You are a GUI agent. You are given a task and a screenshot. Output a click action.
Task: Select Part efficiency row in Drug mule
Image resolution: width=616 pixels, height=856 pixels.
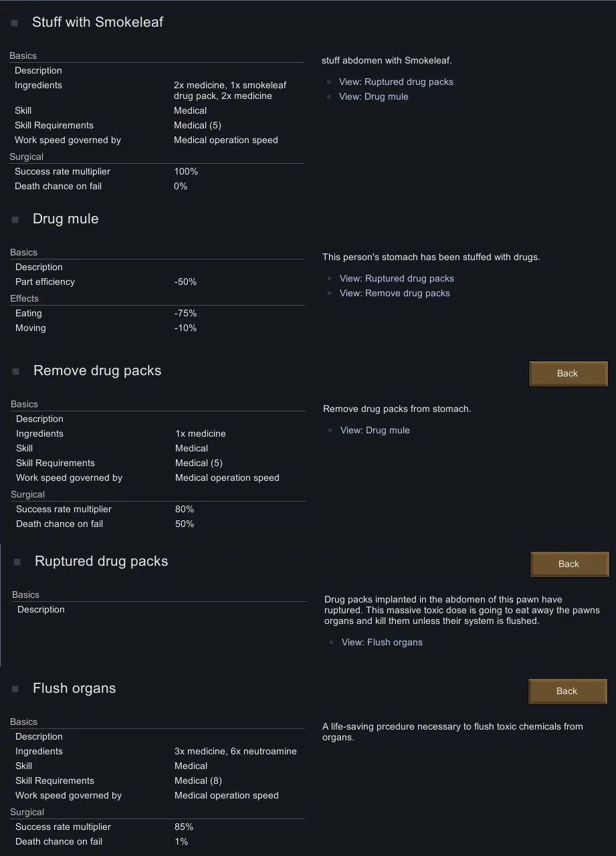pos(158,282)
